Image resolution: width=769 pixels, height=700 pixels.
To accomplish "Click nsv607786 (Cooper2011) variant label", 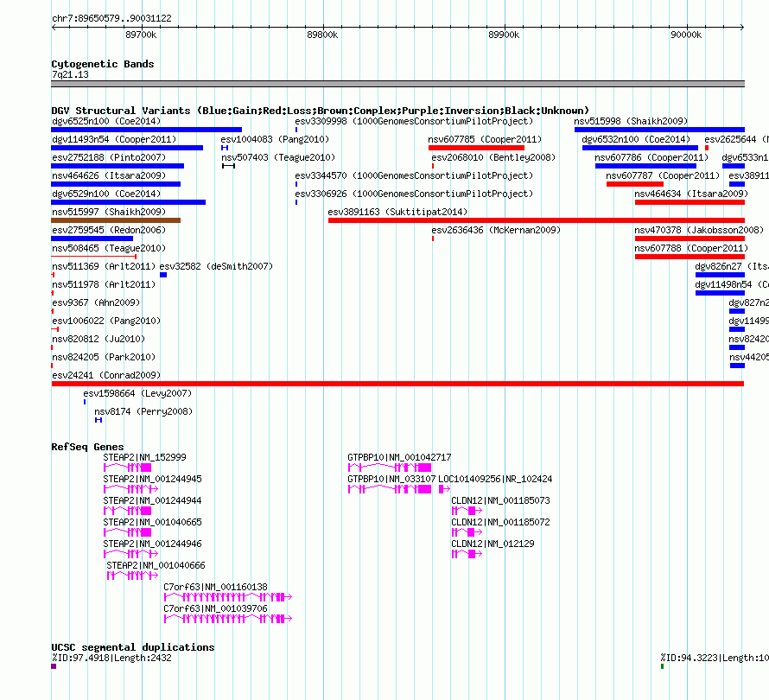I will pos(651,157).
